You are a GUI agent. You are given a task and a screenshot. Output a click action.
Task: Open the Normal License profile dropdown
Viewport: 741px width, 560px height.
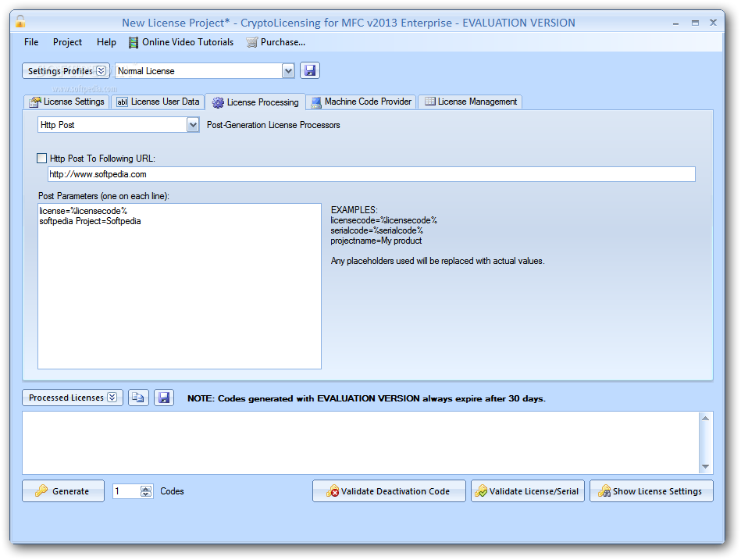(288, 71)
